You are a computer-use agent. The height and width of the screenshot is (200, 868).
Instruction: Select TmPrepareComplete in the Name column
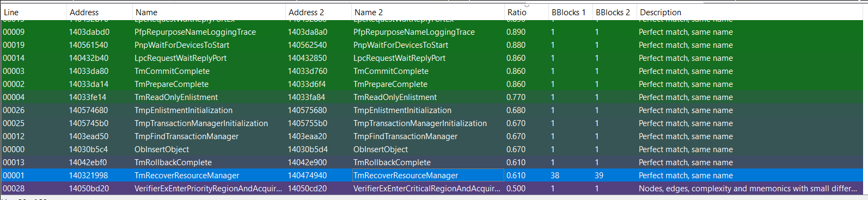tap(172, 84)
